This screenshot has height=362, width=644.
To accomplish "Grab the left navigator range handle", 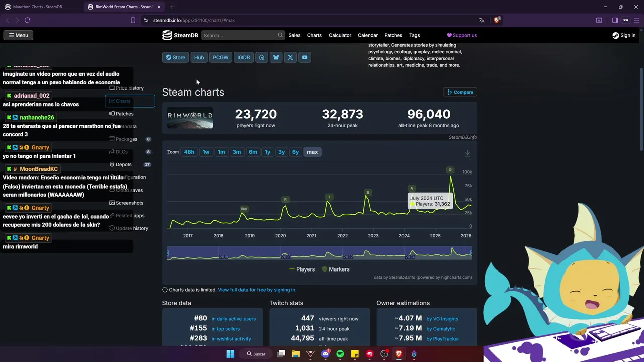I will point(168,252).
